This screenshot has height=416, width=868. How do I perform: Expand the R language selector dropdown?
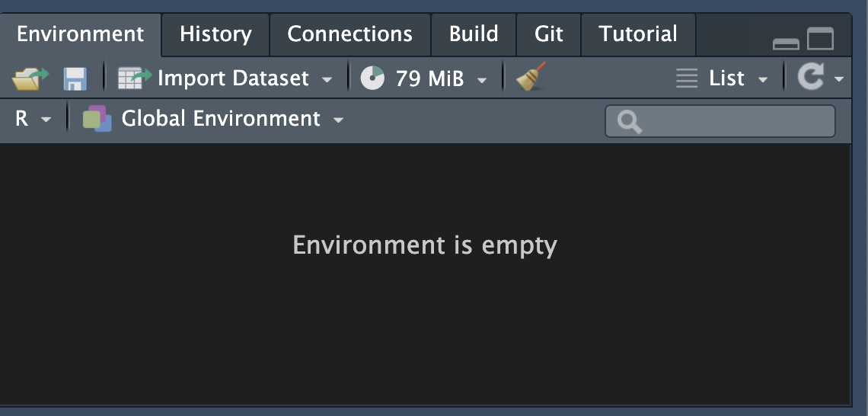click(46, 120)
